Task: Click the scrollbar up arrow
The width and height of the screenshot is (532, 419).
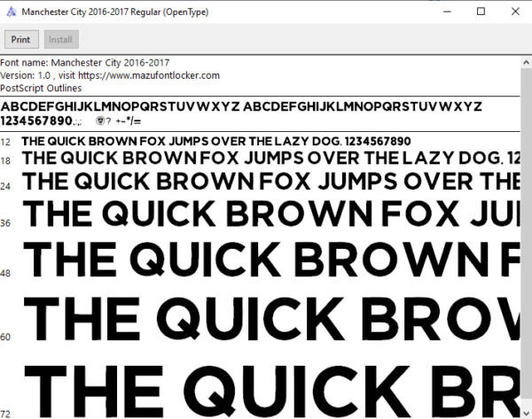Action: click(526, 62)
